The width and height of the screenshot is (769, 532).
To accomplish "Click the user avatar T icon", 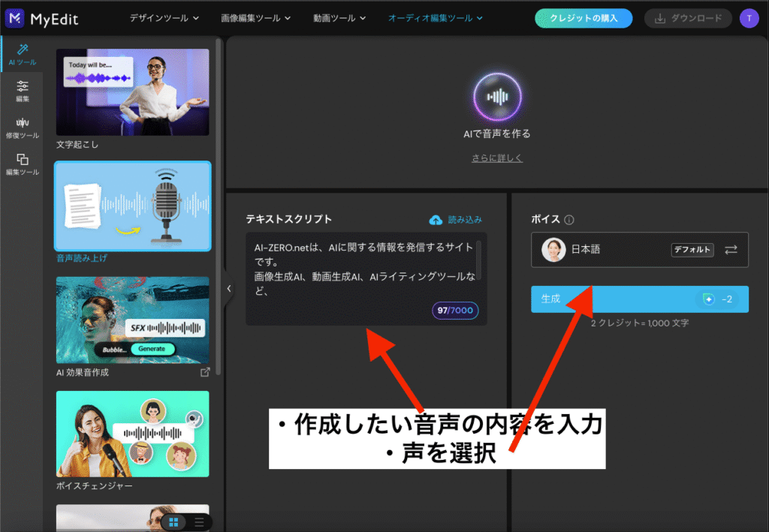I will pos(749,18).
